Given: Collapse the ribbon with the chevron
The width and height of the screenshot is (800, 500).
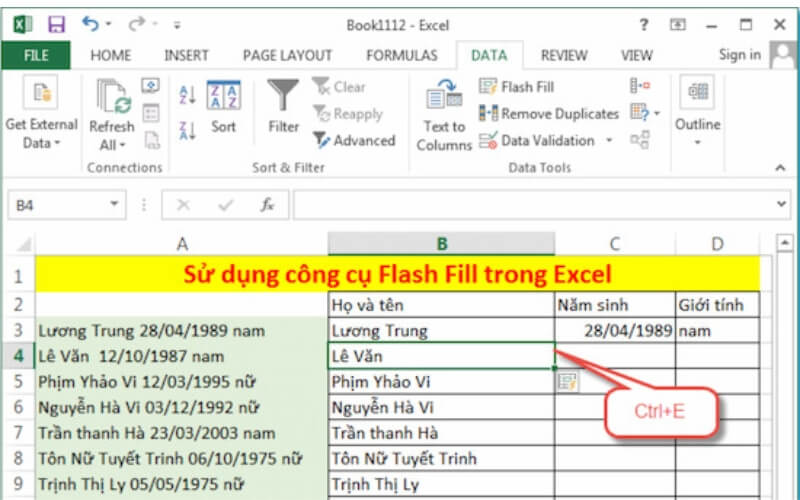Looking at the screenshot, I should tap(780, 167).
